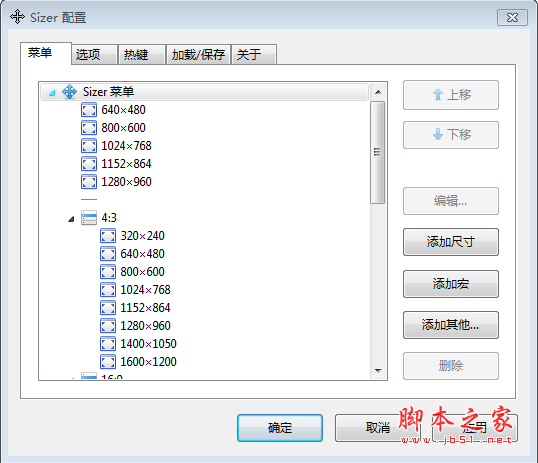The image size is (538, 463).
Task: Click the Sizer icon in title bar
Action: (x=17, y=17)
